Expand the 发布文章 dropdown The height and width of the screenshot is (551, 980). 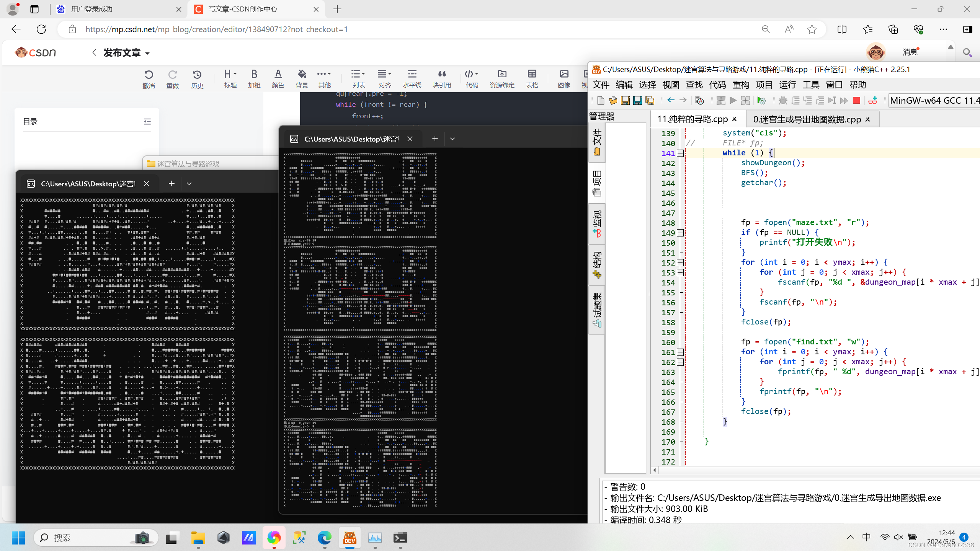147,53
